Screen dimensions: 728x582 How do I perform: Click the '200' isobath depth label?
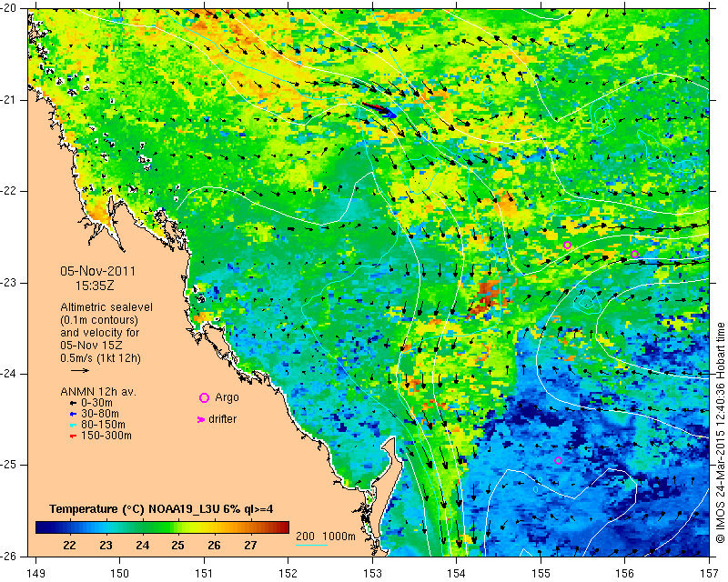(x=305, y=536)
